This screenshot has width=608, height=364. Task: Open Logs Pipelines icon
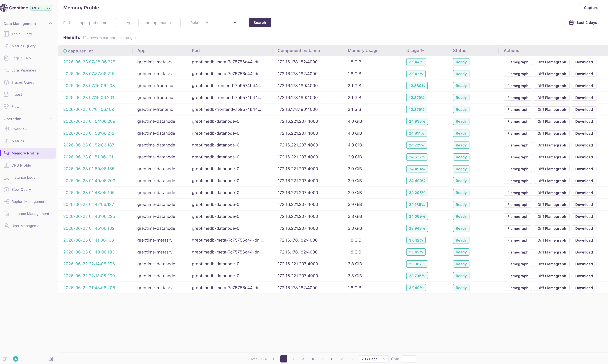click(6, 70)
